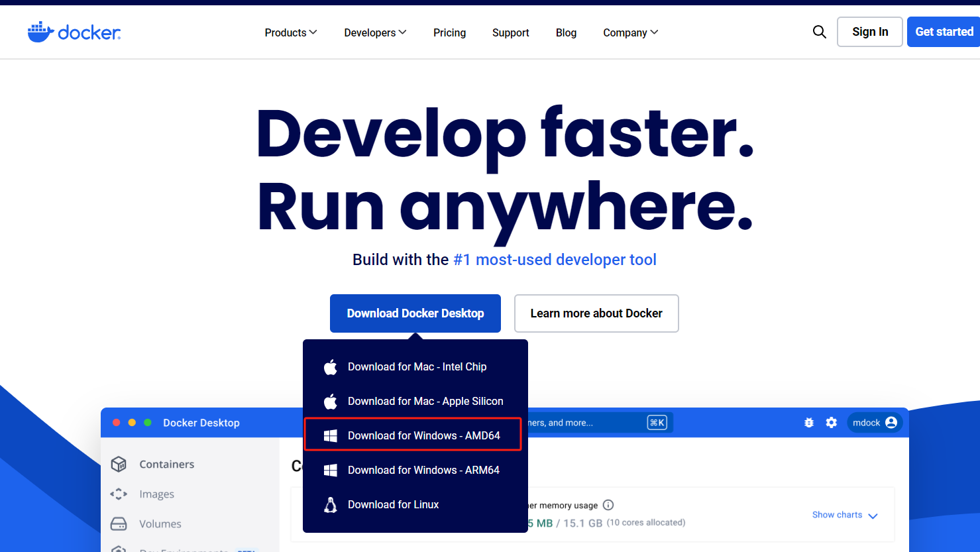The image size is (980, 552).
Task: Expand the Products dropdown menu
Action: coord(290,32)
